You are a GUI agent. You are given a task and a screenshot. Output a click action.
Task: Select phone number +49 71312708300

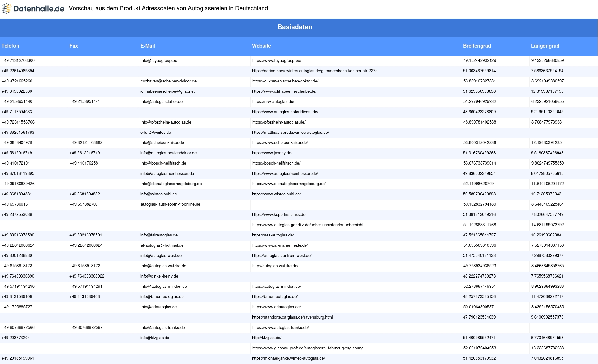point(18,61)
